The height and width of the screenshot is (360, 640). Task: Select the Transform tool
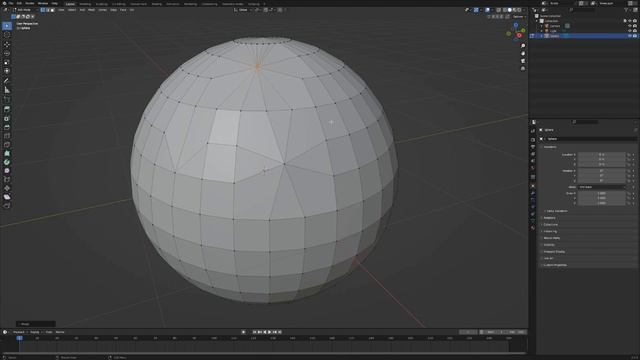click(x=7, y=71)
